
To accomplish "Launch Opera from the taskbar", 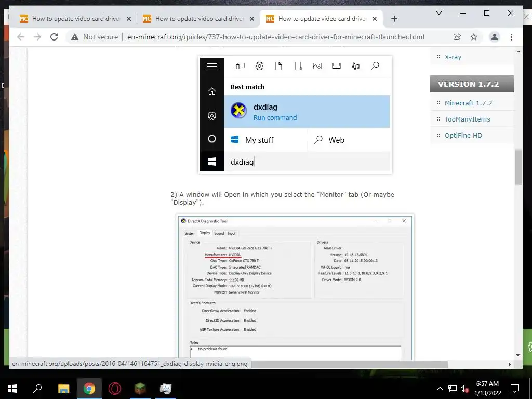I will click(x=115, y=389).
